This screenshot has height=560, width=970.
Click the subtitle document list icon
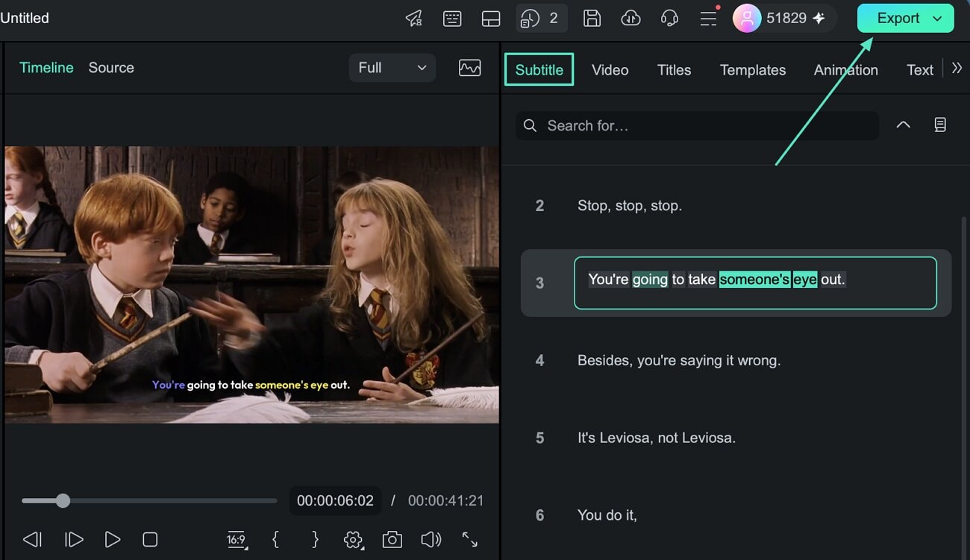pyautogui.click(x=940, y=125)
